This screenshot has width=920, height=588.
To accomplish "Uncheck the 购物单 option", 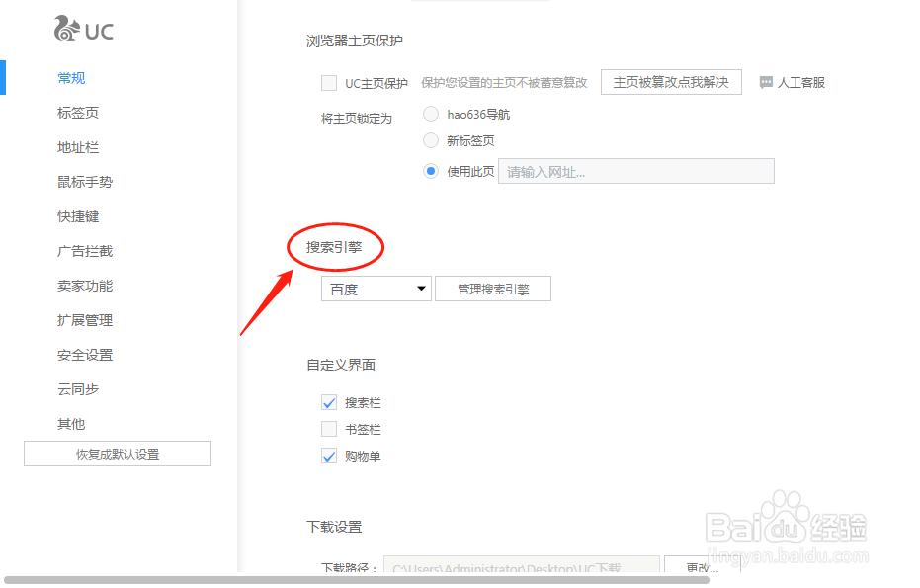I will coord(329,456).
